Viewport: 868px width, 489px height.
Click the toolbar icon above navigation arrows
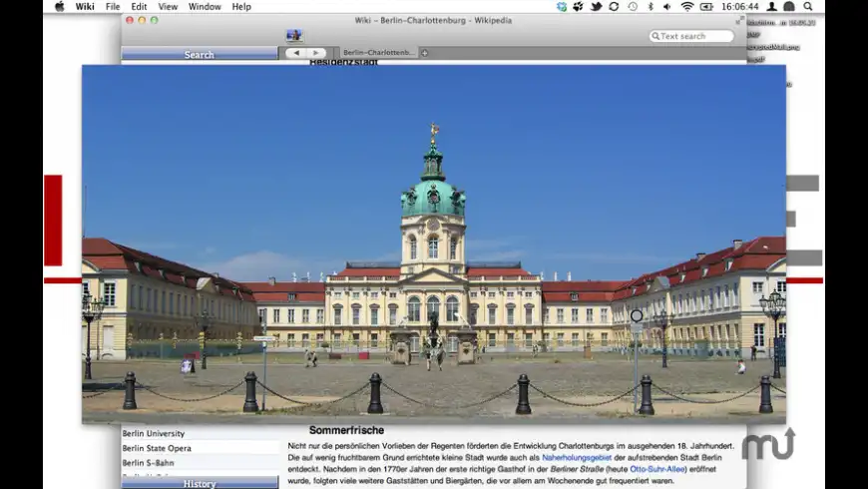294,35
